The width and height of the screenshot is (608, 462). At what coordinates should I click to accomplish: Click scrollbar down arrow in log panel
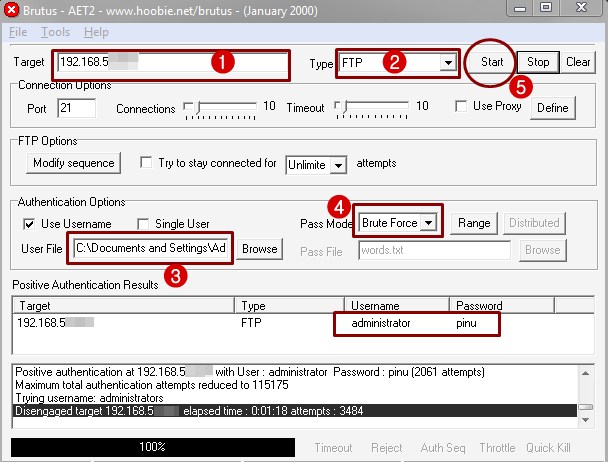[x=586, y=420]
